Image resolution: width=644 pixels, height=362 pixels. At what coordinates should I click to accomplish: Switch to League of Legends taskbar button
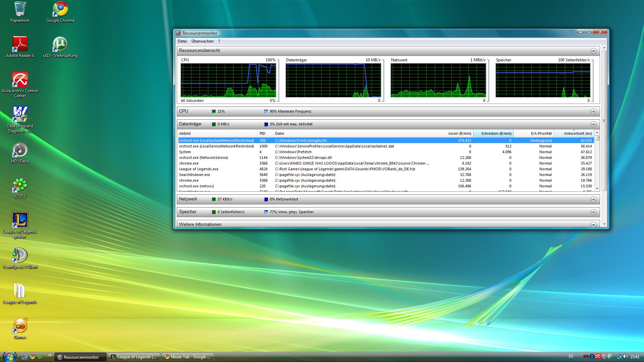coord(135,357)
